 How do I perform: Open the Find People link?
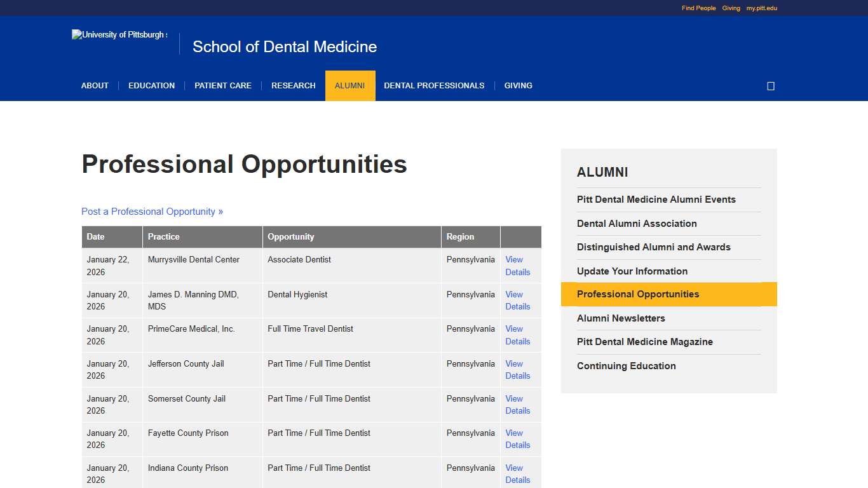tap(698, 8)
